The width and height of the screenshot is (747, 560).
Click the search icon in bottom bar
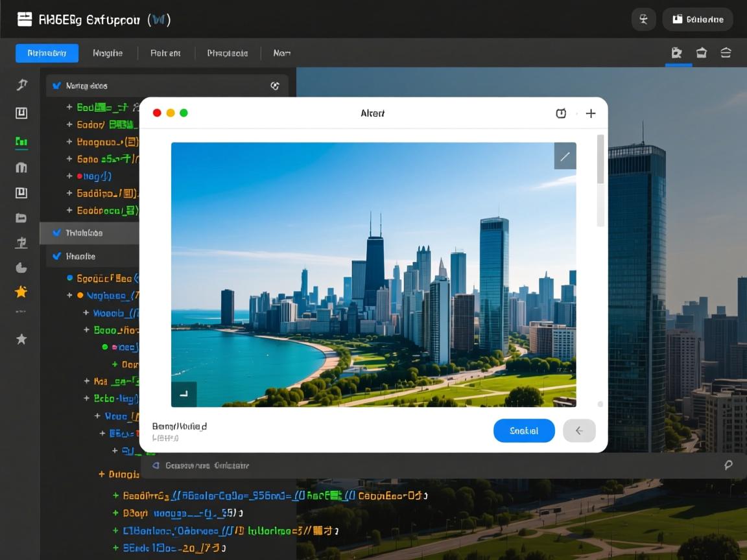click(x=728, y=465)
